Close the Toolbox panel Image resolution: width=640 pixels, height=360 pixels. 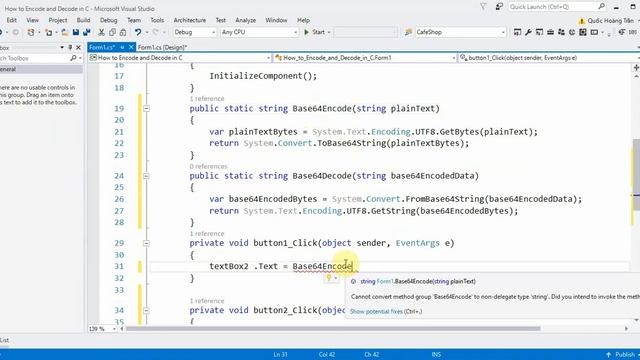click(78, 48)
